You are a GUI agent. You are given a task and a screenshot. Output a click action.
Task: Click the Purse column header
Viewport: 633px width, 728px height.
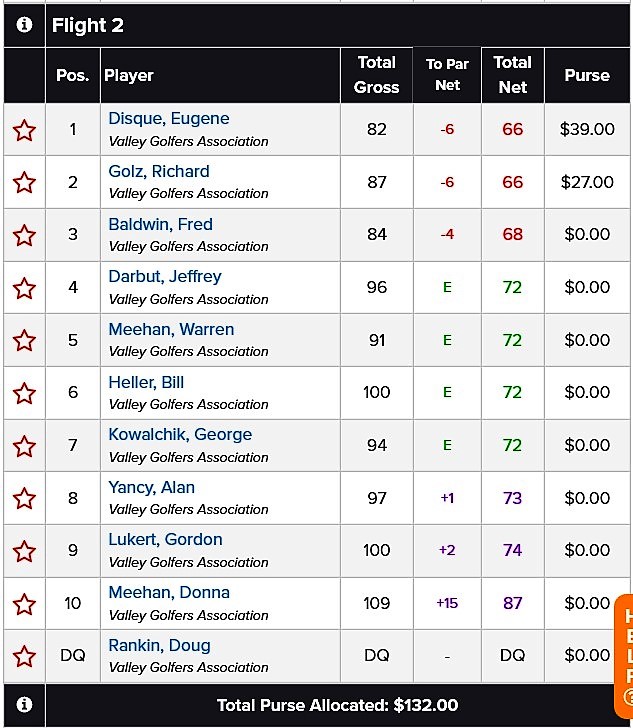click(x=587, y=75)
